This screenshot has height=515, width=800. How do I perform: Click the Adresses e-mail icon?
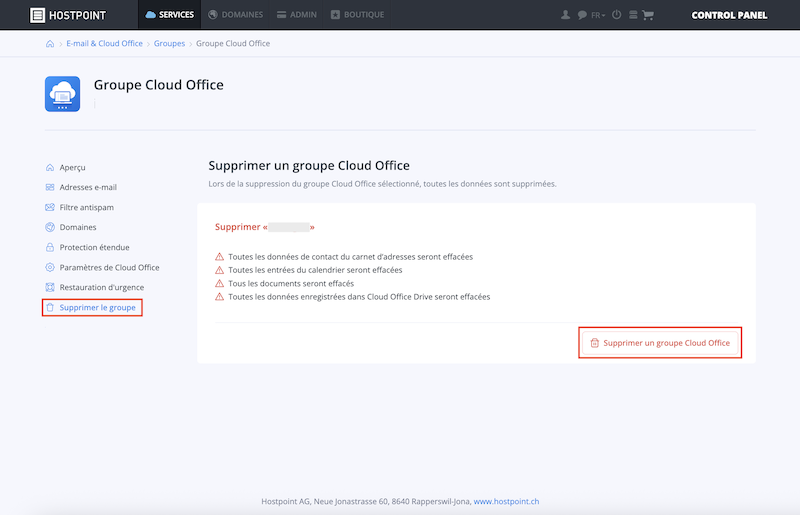pyautogui.click(x=50, y=187)
